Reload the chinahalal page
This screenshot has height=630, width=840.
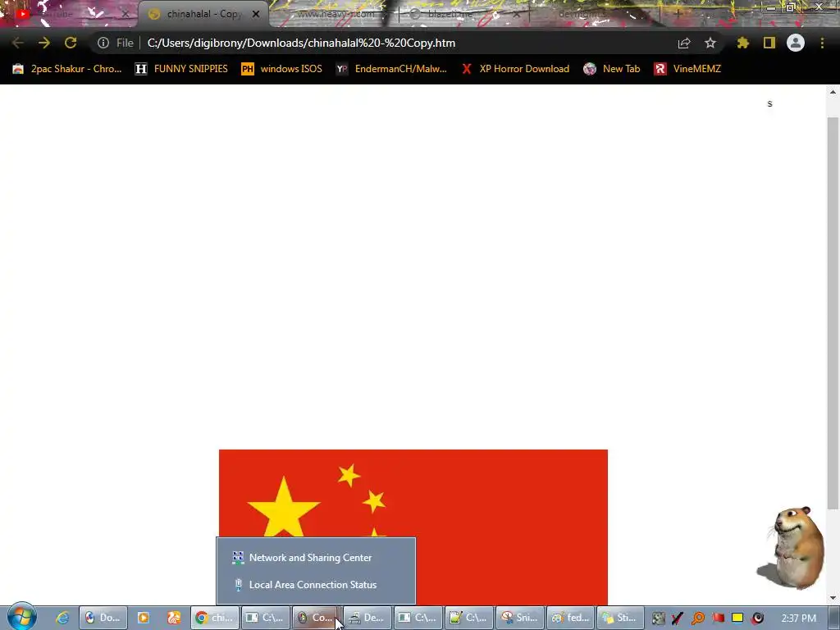pos(71,43)
